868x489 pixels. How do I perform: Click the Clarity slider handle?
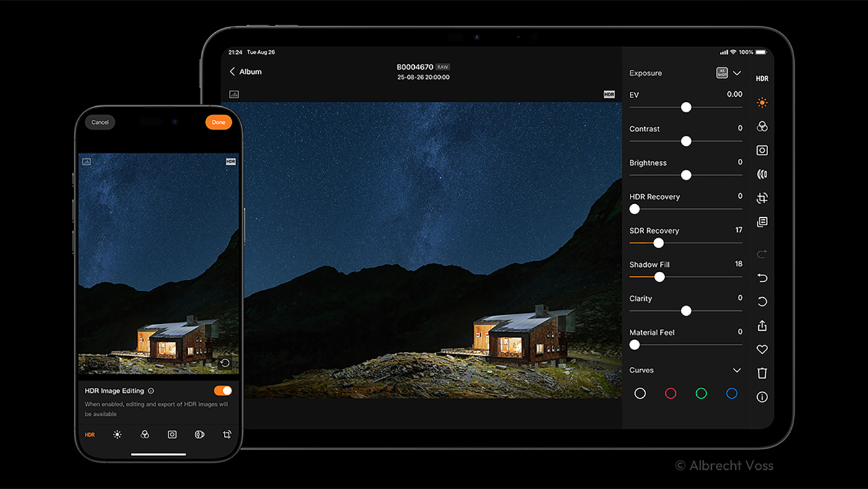(686, 311)
